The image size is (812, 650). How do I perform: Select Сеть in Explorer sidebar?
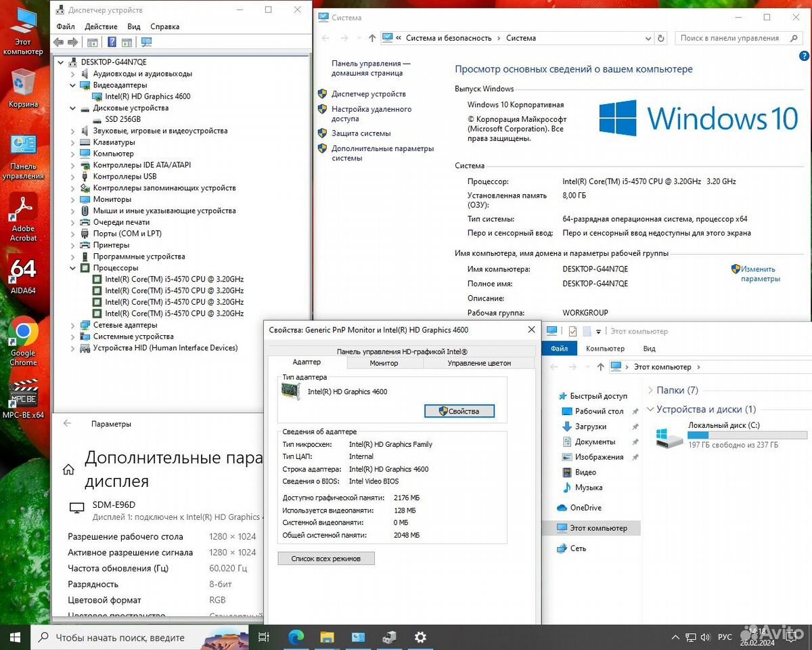pos(578,548)
